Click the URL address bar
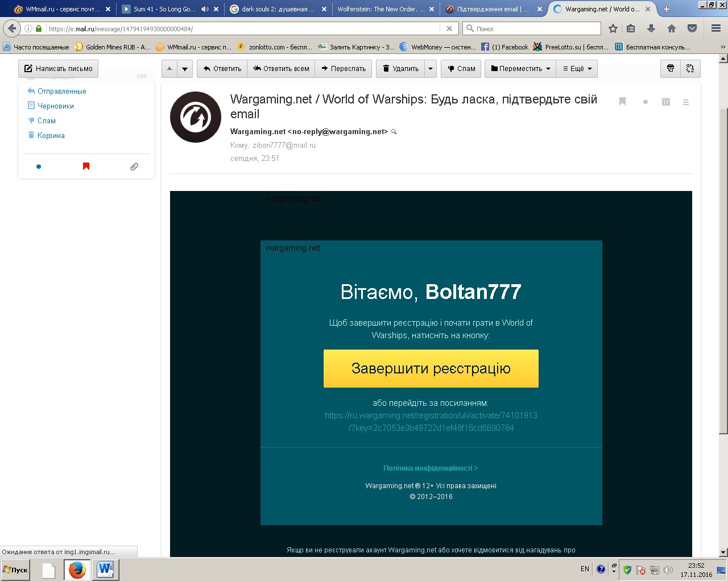This screenshot has height=582, width=728. point(242,28)
